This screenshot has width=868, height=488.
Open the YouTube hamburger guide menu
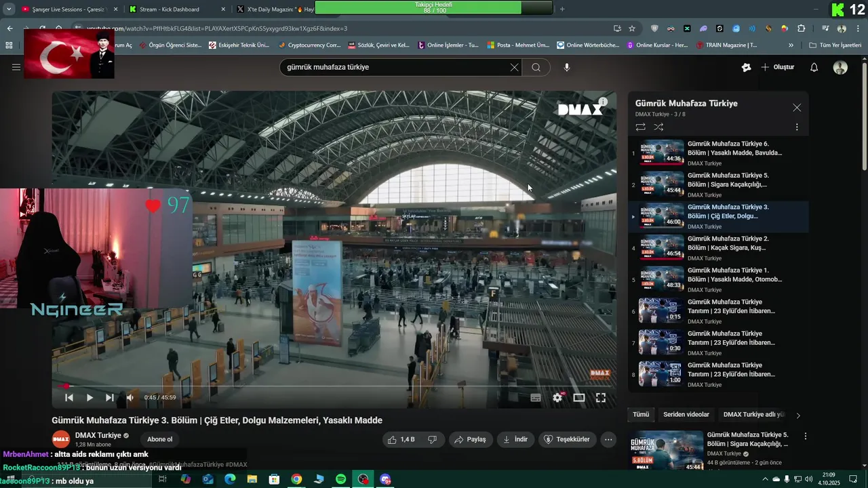tap(16, 67)
